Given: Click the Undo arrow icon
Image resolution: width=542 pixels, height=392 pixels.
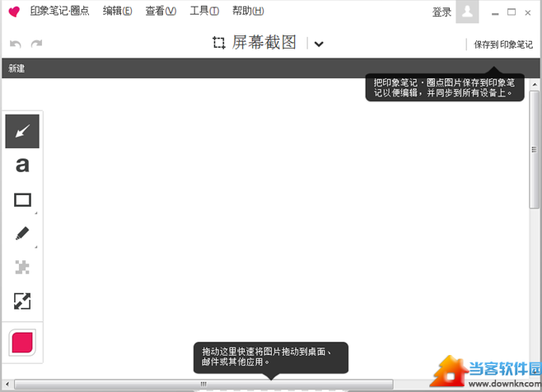Looking at the screenshot, I should pos(15,44).
